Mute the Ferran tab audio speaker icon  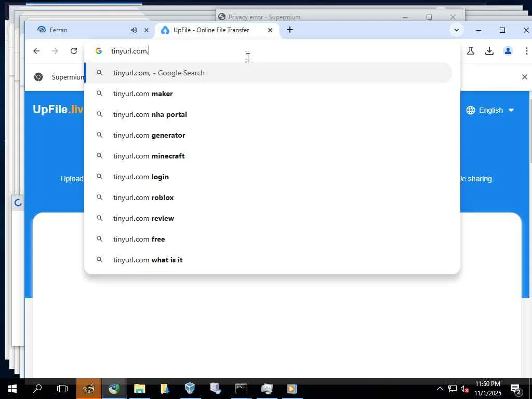[x=134, y=30]
